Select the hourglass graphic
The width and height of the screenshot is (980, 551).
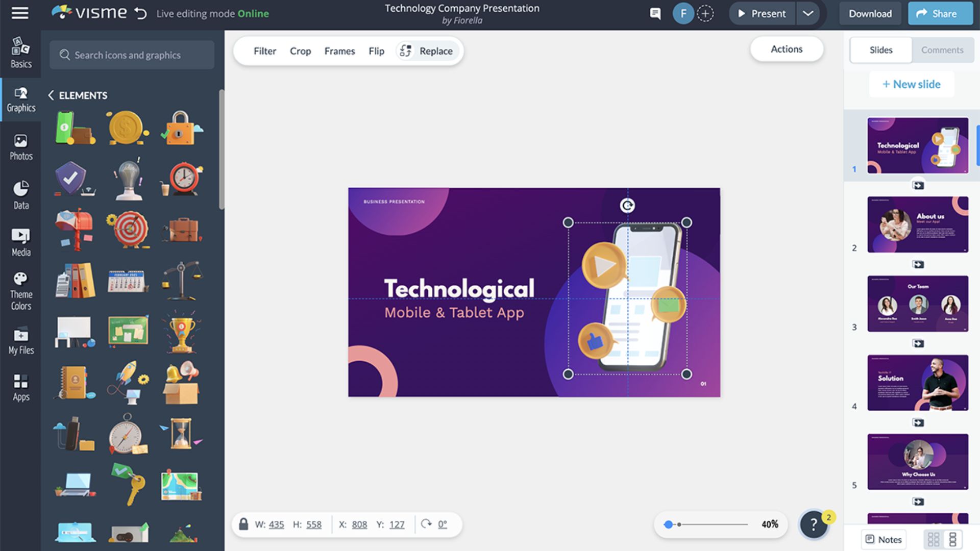(x=181, y=434)
